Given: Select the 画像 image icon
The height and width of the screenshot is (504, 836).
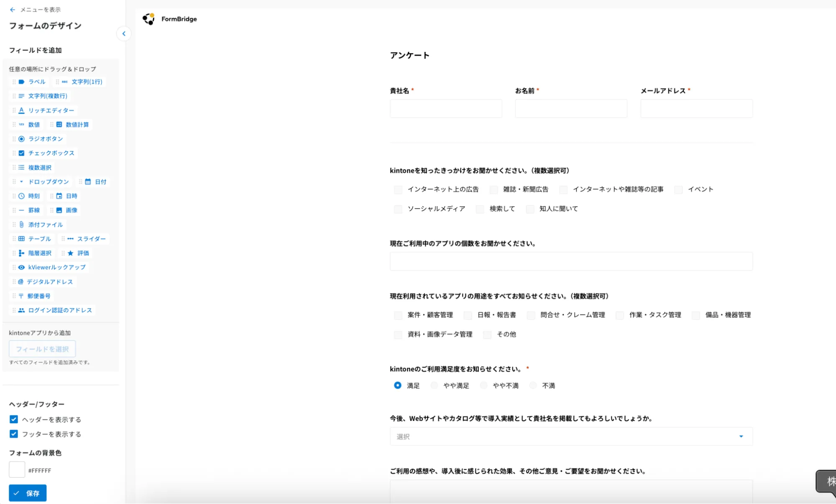Looking at the screenshot, I should point(59,210).
